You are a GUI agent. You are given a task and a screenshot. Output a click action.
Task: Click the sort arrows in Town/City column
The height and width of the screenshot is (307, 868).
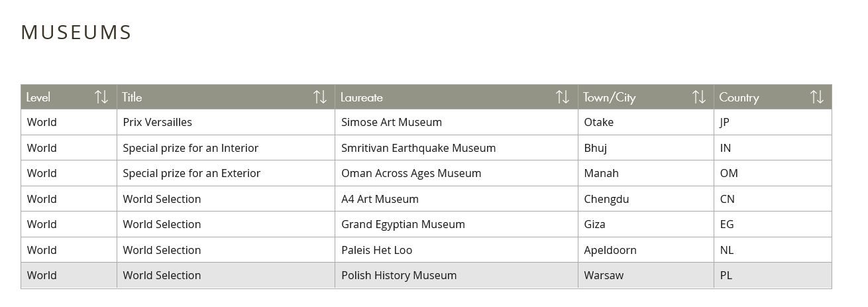coord(699,97)
